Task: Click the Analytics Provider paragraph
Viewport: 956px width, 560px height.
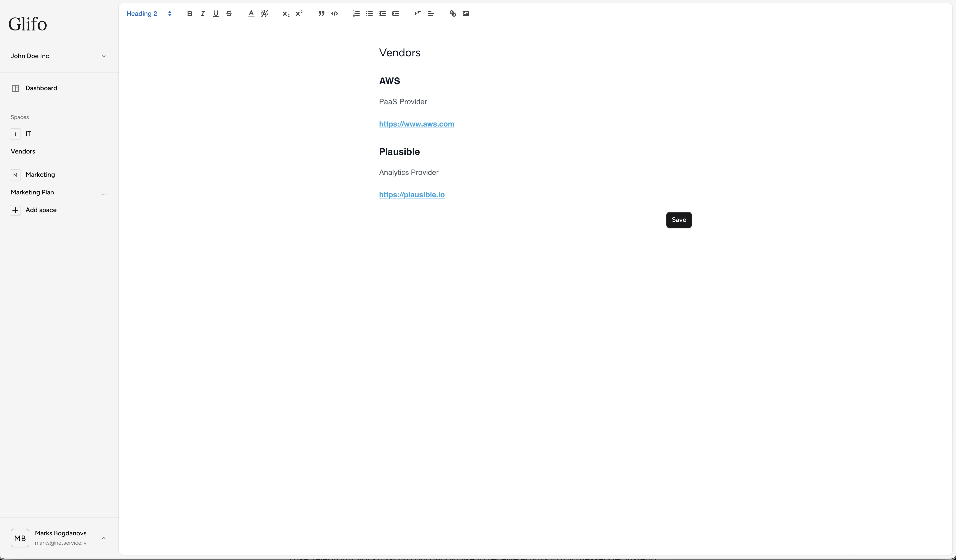Action: 409,173
